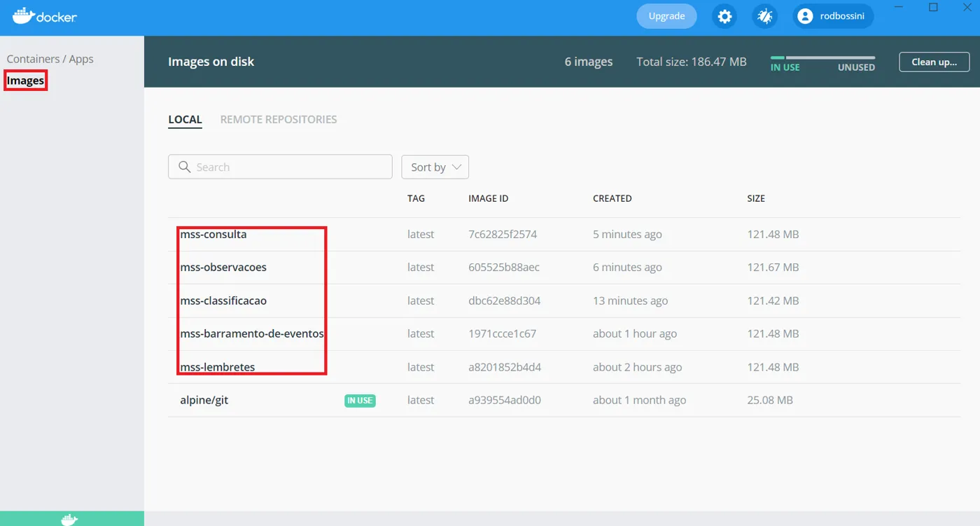Click the Clean up... button
The image size is (980, 526).
coord(934,62)
